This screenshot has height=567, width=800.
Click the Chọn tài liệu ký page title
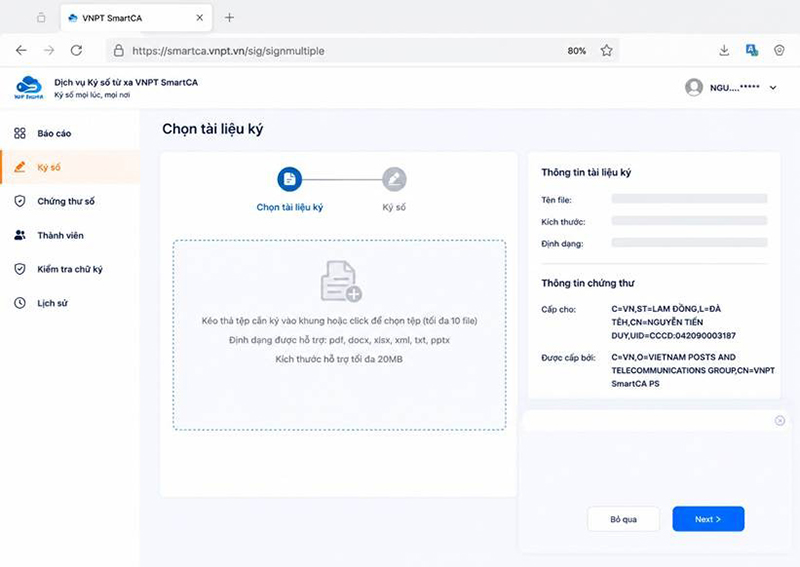click(213, 129)
